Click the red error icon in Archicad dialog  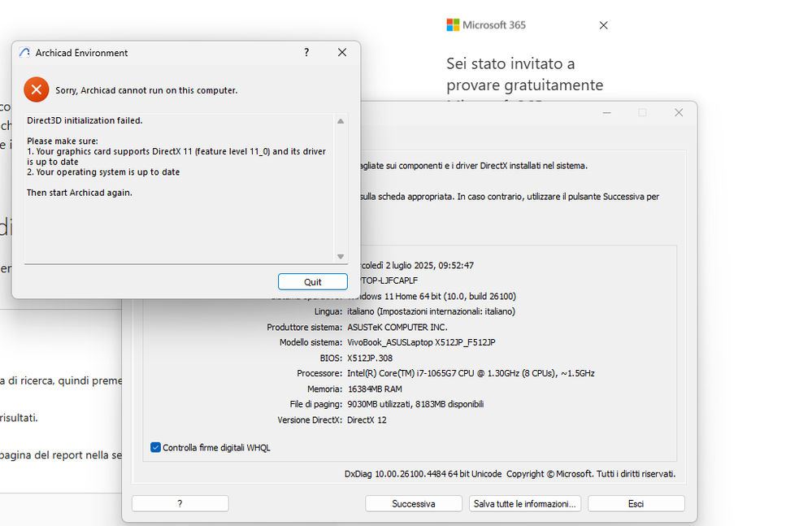[37, 89]
